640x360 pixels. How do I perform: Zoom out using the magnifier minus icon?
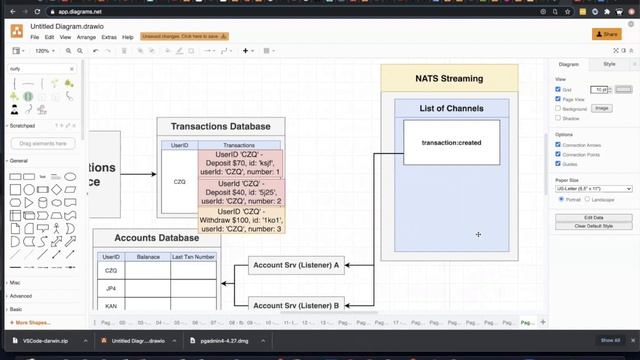[80, 51]
